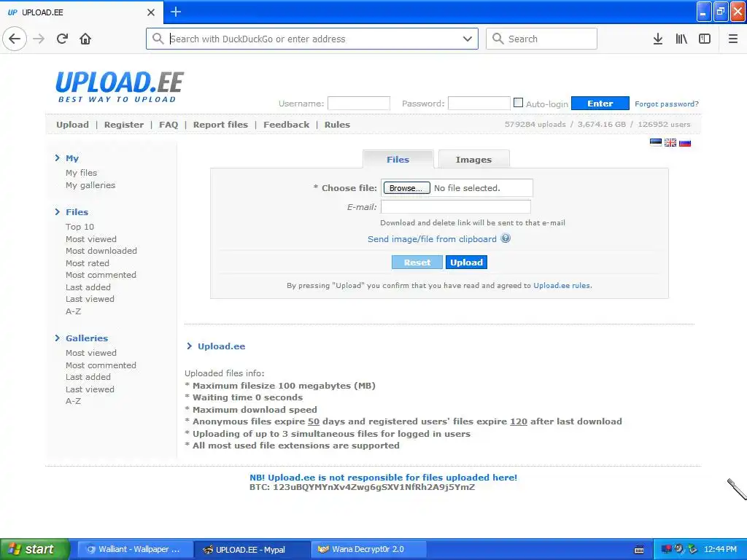Switch language with the Russian flag

(685, 142)
